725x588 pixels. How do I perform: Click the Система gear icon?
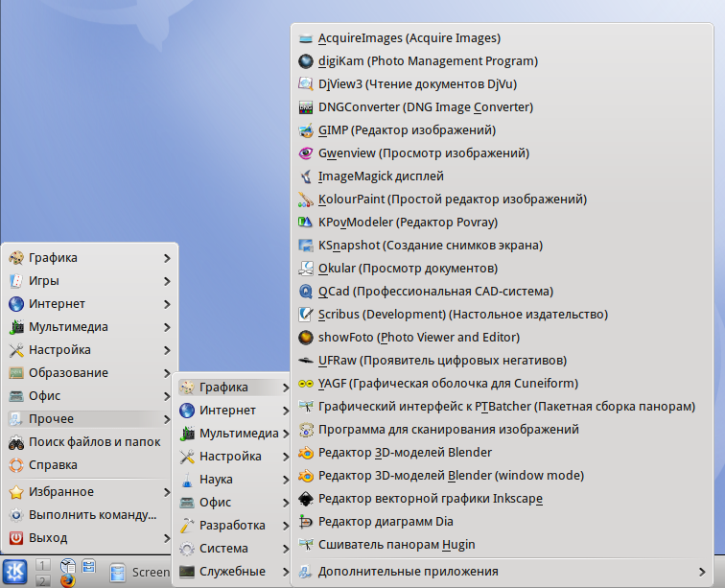[x=187, y=549]
